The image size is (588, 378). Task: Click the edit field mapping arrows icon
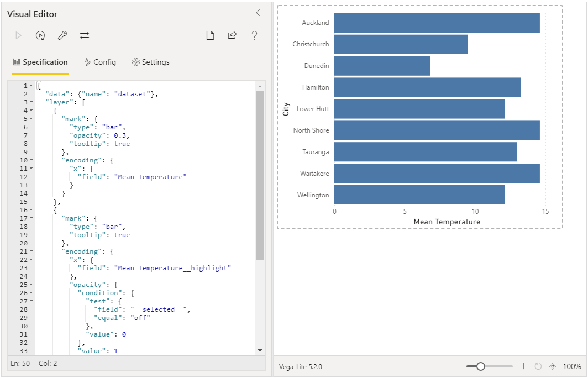[x=85, y=35]
